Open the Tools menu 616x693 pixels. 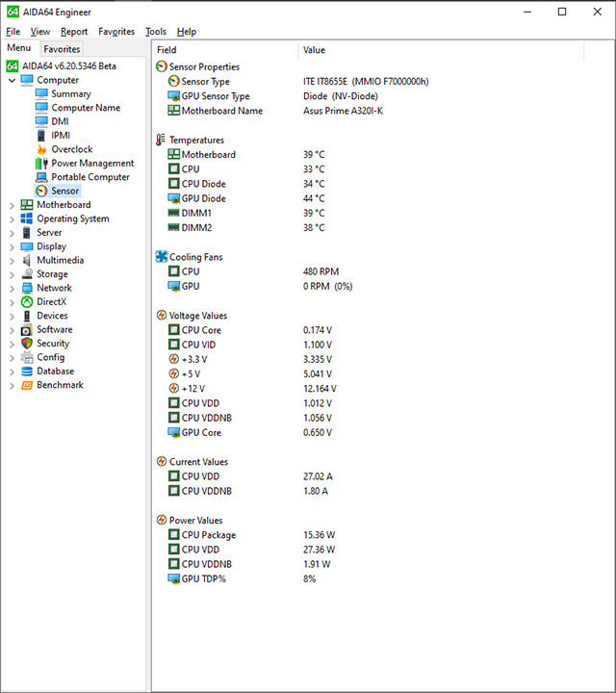click(x=156, y=32)
